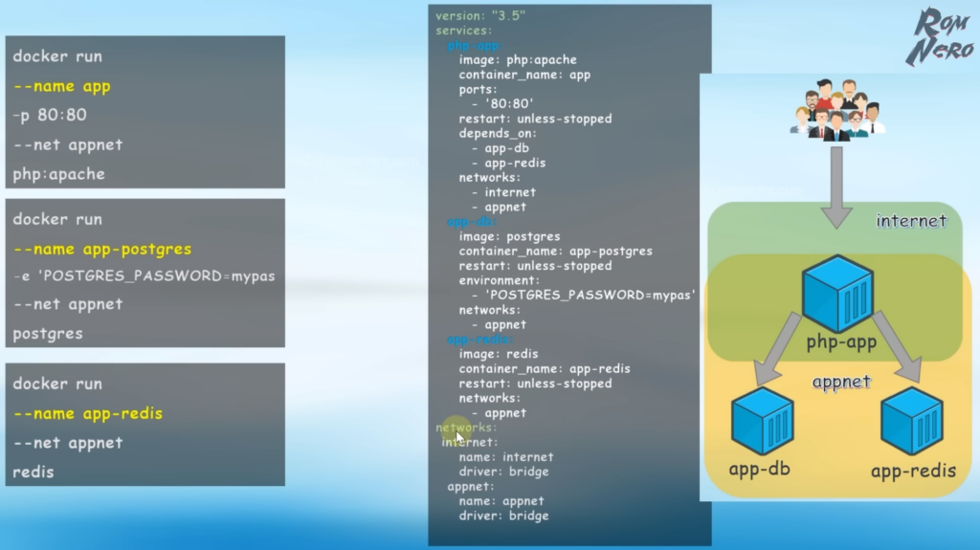
Task: Click the app-redis container cube icon
Action: (x=914, y=421)
